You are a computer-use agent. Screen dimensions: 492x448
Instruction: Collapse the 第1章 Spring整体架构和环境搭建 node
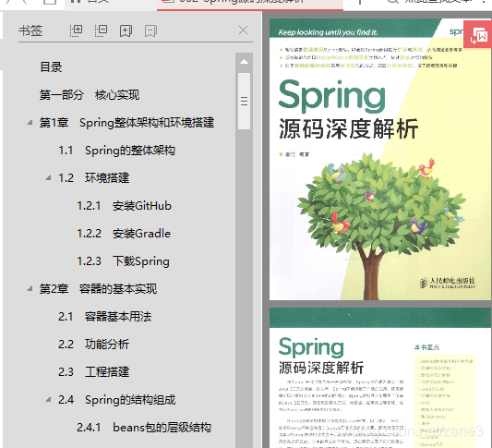point(30,123)
